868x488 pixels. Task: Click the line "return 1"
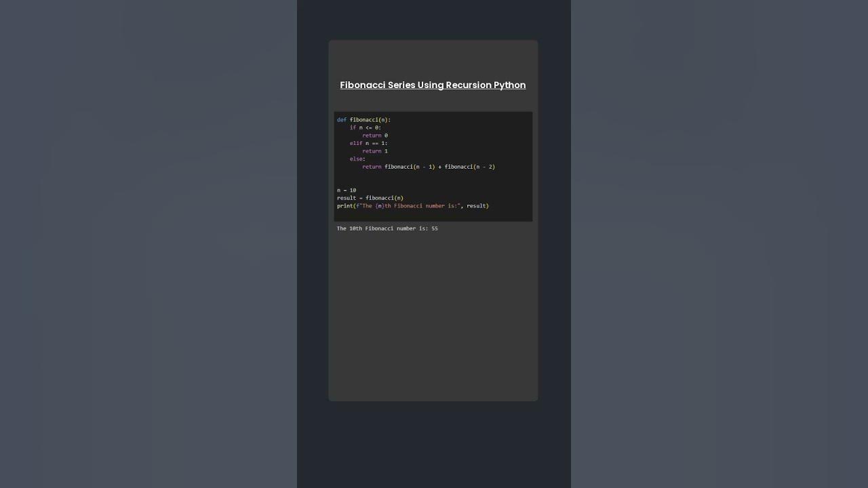[375, 151]
